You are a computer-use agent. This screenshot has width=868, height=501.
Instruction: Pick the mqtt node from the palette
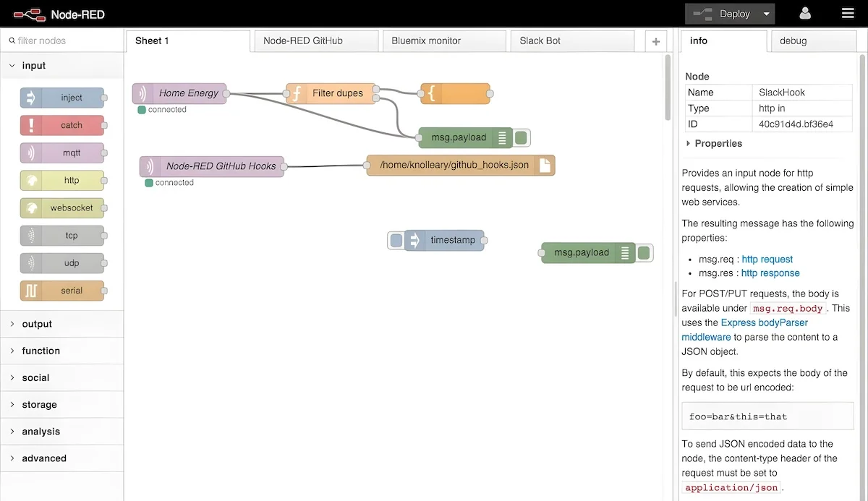click(x=62, y=153)
